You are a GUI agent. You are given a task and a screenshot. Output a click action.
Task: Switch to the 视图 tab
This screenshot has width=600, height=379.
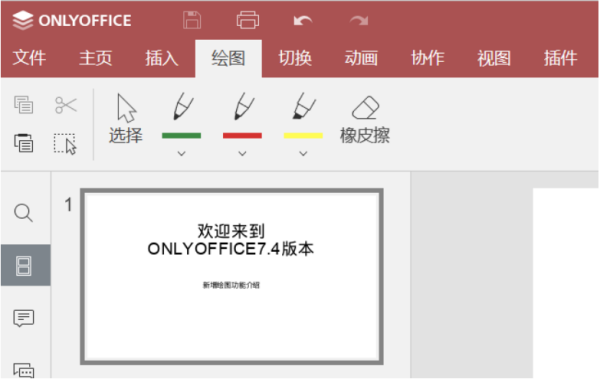pos(494,58)
